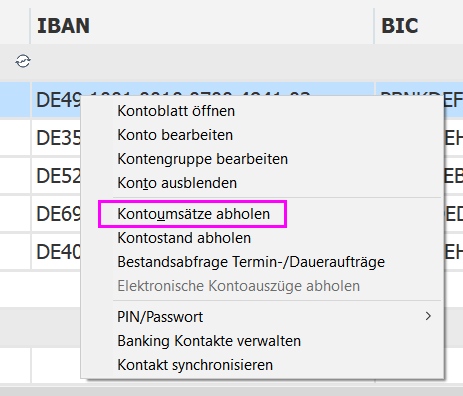
Task: Select Kontoumsätze abholen
Action: [x=193, y=214]
